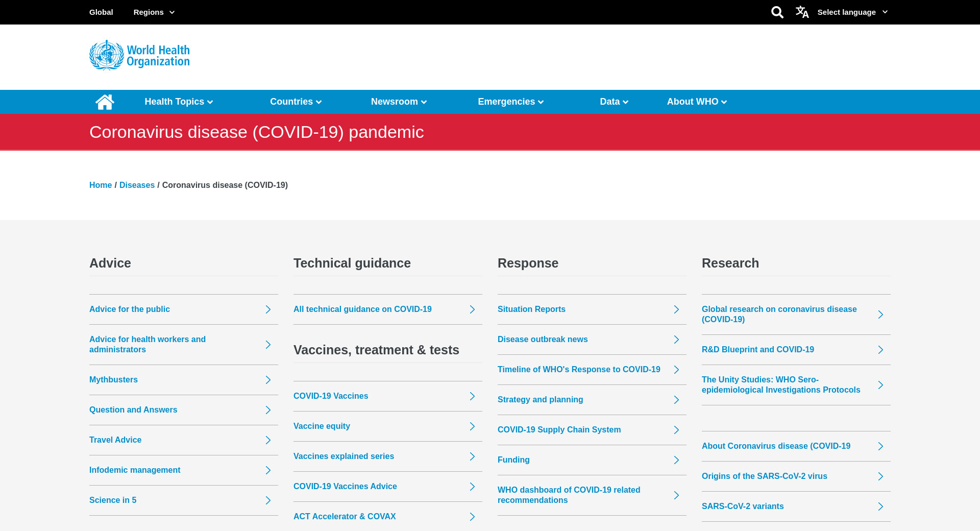This screenshot has height=531, width=980.
Task: Expand the Regions dropdown
Action: [154, 12]
